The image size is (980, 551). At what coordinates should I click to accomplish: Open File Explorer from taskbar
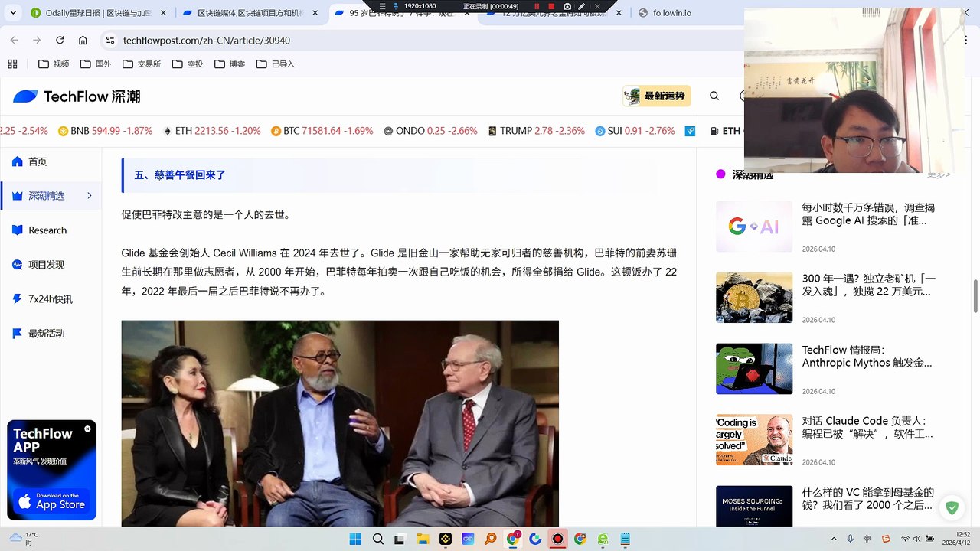pyautogui.click(x=423, y=540)
